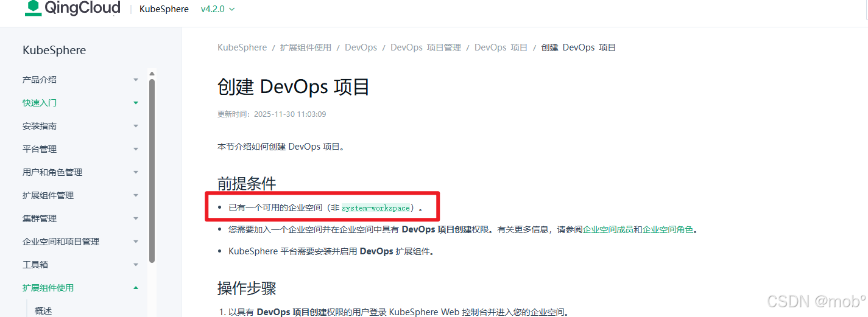Go to DevOps 项目 in the breadcrumb
The height and width of the screenshot is (317, 868).
[501, 47]
